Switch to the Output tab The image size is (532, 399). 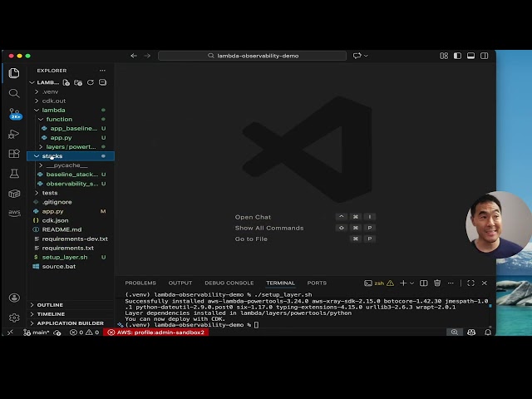pos(180,283)
